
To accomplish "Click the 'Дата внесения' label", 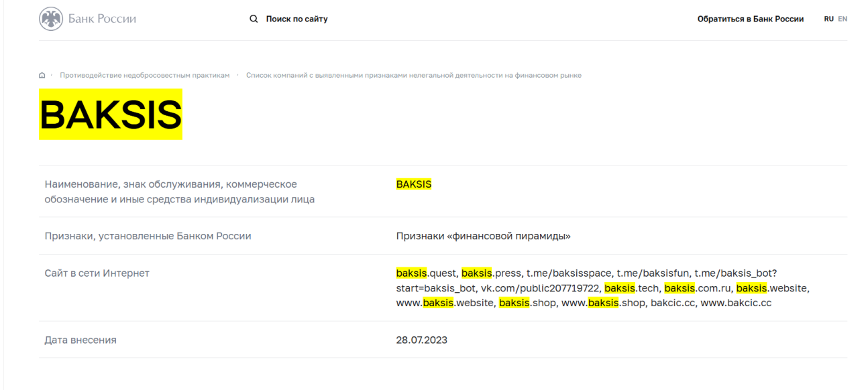I will (80, 340).
